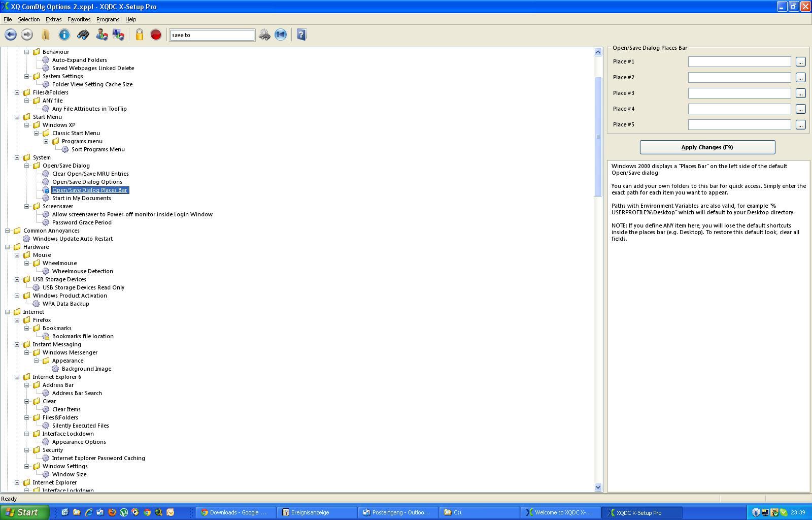Select Clear Open/Save MRU Entries item
Screen dimensions: 812x520
90,174
